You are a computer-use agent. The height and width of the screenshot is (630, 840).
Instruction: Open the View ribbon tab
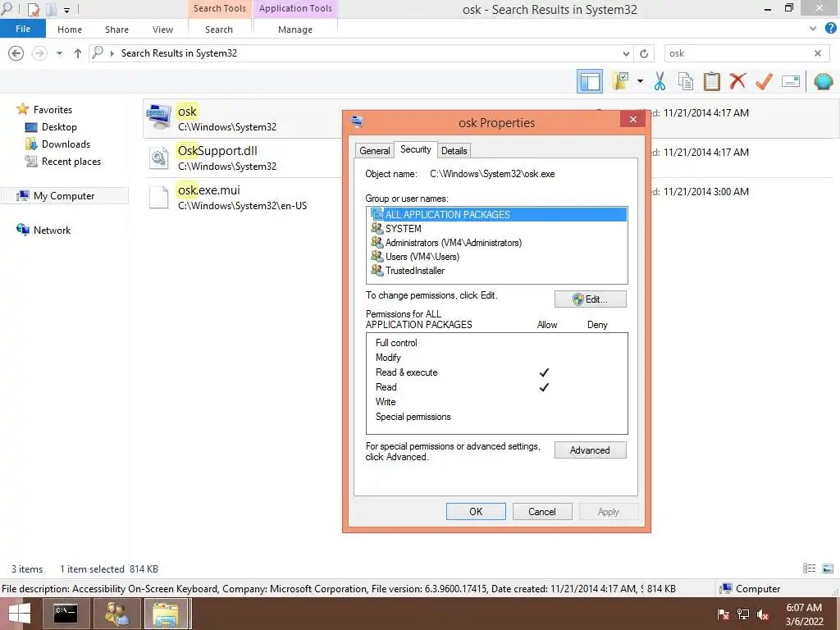163,30
